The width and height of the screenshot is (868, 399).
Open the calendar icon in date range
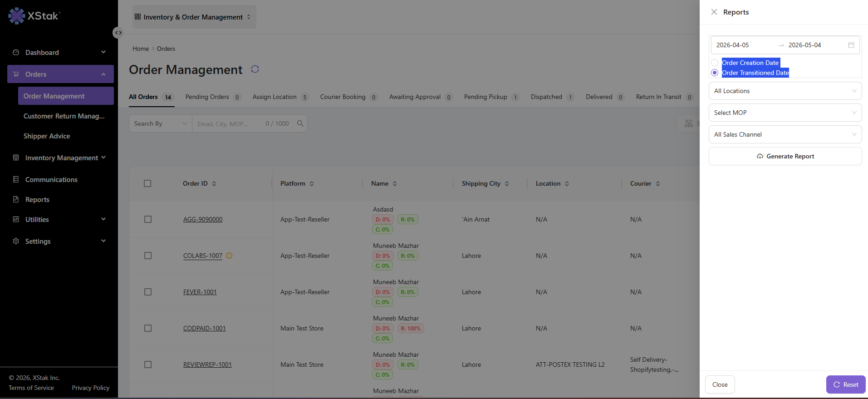click(x=851, y=45)
